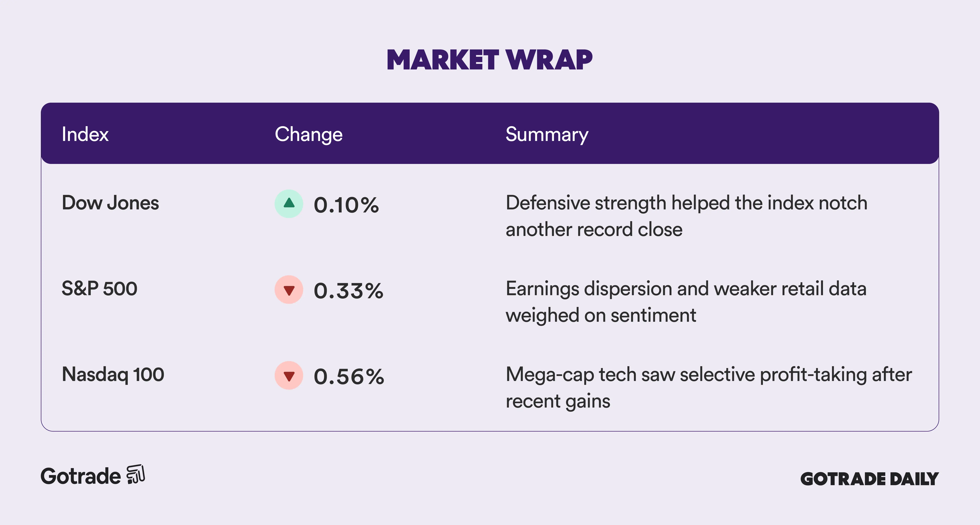The width and height of the screenshot is (980, 525).
Task: Click the Gotrade brand name text
Action: [81, 476]
